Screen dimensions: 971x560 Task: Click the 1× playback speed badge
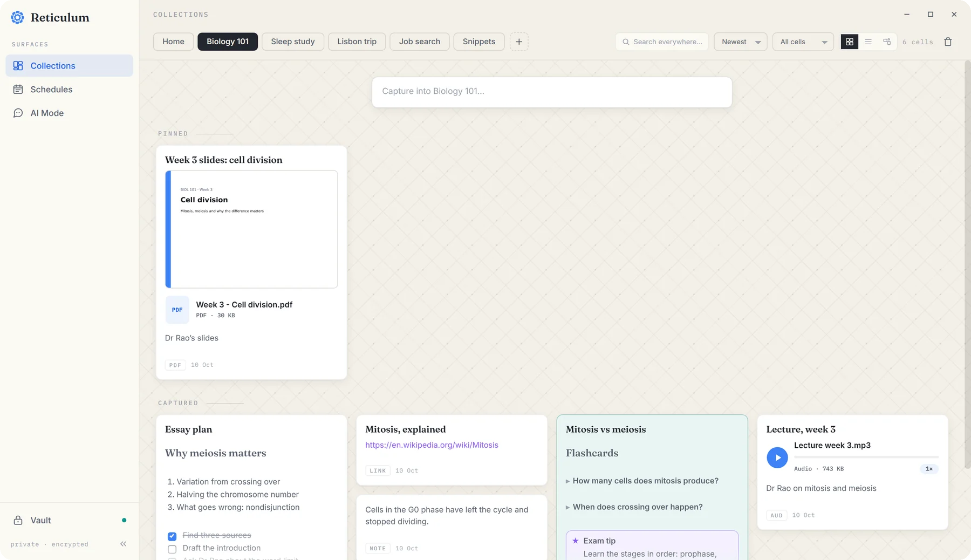pyautogui.click(x=929, y=469)
